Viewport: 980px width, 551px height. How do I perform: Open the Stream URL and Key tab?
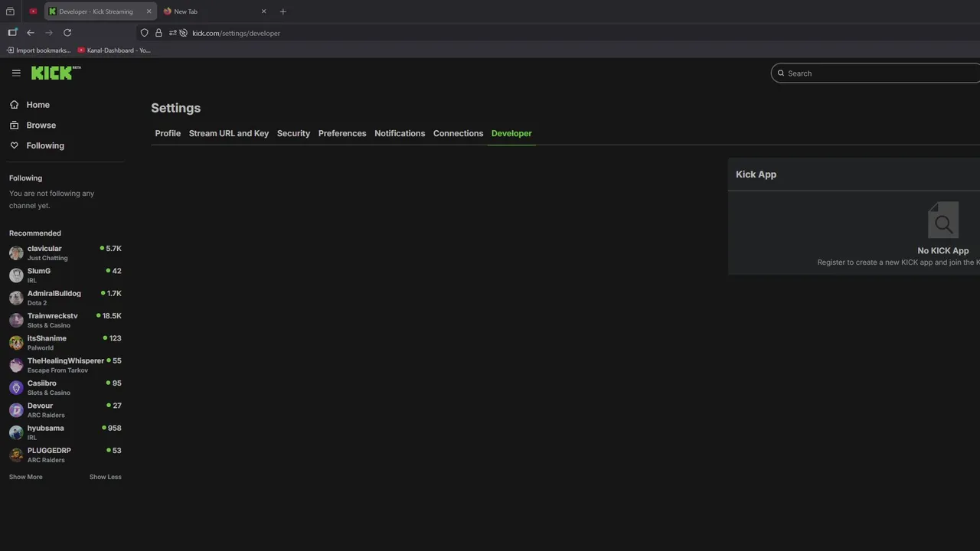[x=229, y=133]
